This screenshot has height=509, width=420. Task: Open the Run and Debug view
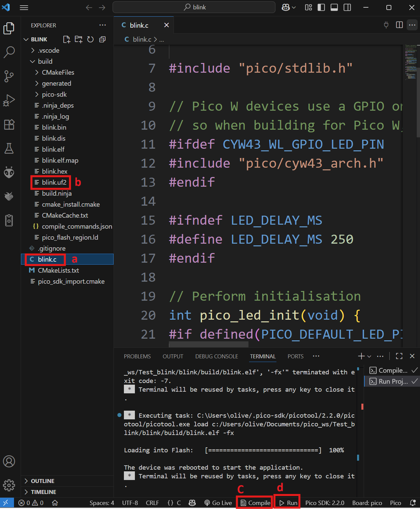[x=9, y=100]
